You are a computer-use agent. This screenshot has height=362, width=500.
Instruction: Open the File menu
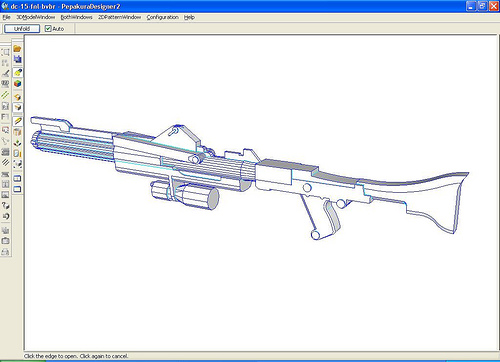[x=6, y=17]
